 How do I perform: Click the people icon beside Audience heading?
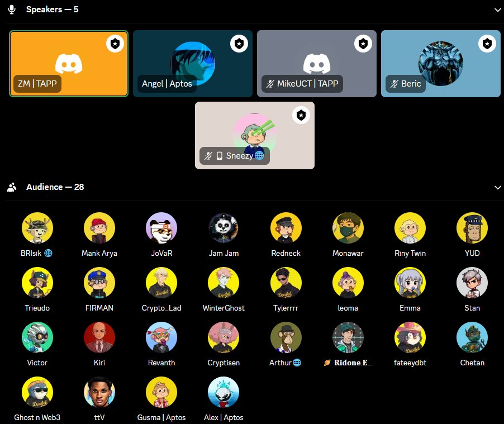pyautogui.click(x=12, y=187)
